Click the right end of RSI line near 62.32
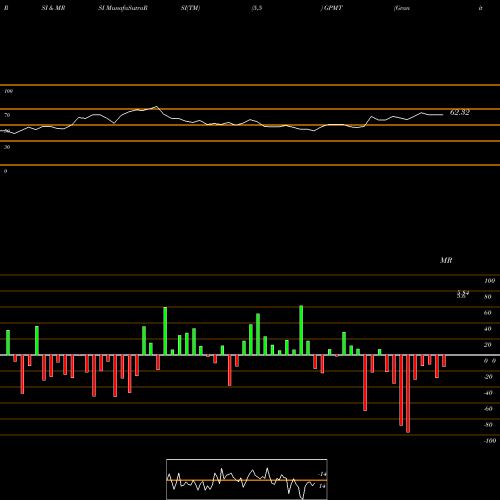500x500 pixels. coord(442,115)
